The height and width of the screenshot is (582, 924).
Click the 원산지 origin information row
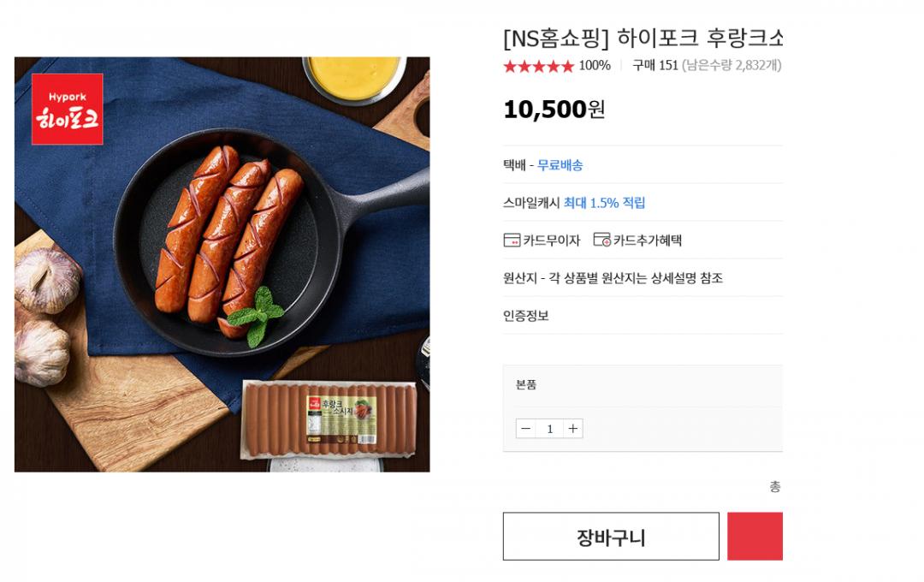[613, 278]
